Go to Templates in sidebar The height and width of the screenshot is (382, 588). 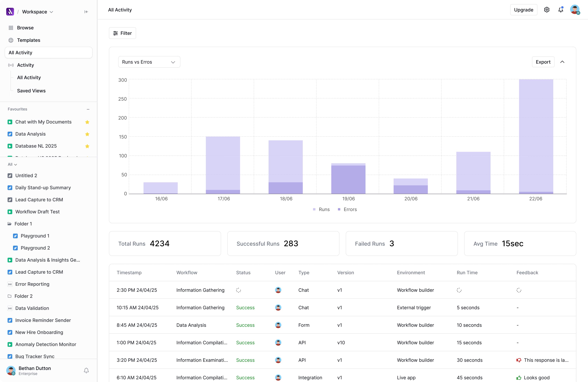coord(28,40)
